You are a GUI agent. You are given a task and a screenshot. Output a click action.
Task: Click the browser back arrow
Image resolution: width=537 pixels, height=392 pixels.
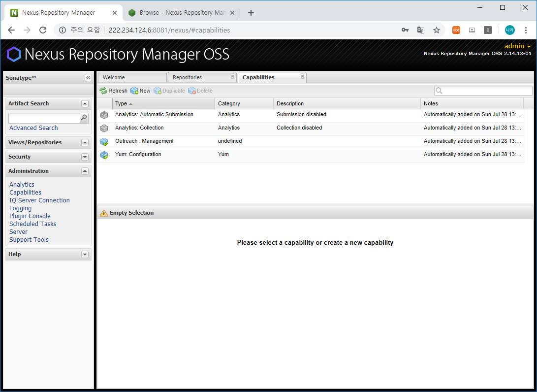tap(11, 30)
